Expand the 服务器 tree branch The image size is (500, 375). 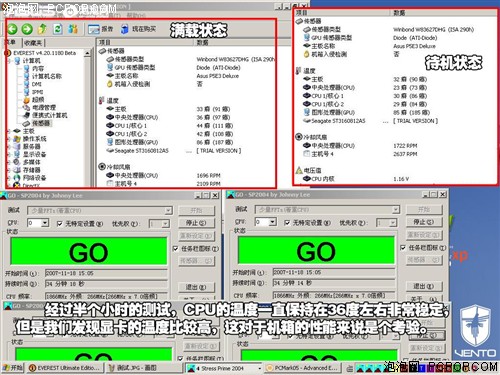pos(9,146)
